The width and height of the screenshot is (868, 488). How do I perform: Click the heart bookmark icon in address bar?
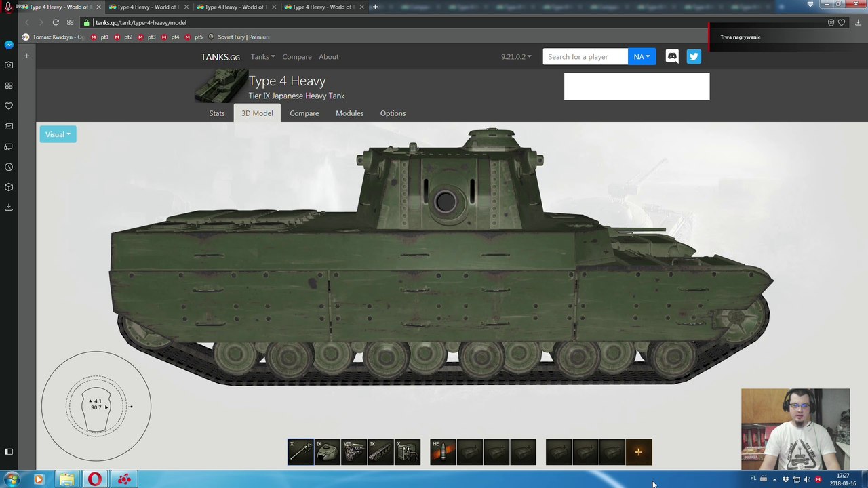(x=842, y=22)
